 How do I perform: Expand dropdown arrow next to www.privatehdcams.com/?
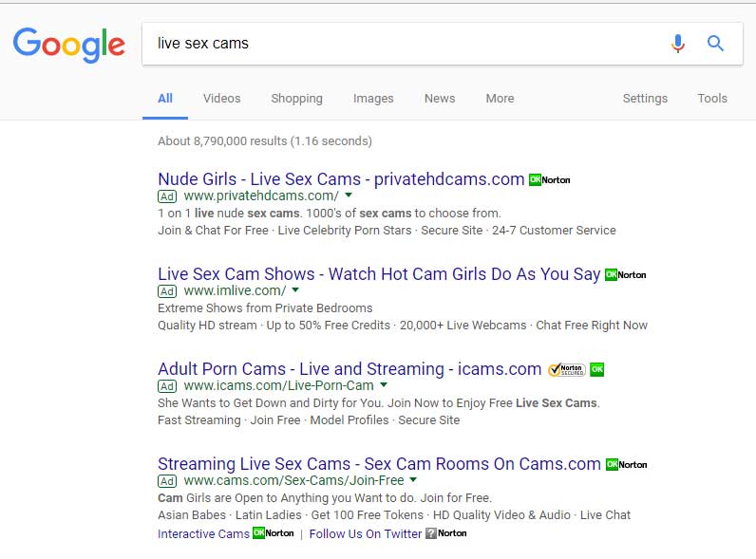[349, 196]
